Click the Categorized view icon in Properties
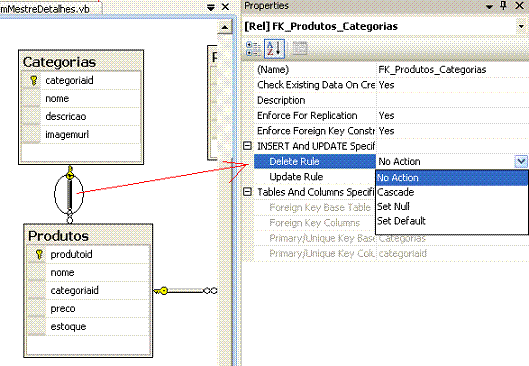Viewport: 529px width, 366px height. 253,49
